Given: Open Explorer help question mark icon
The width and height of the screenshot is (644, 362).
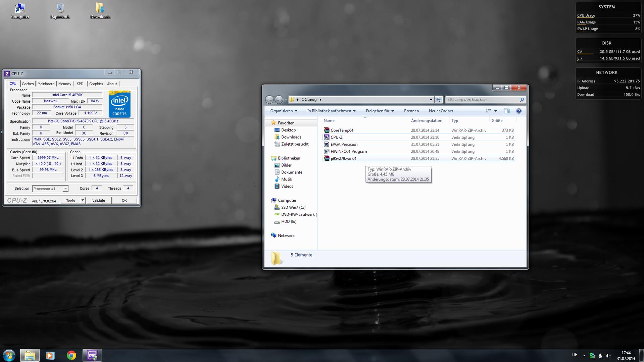Looking at the screenshot, I should [519, 111].
